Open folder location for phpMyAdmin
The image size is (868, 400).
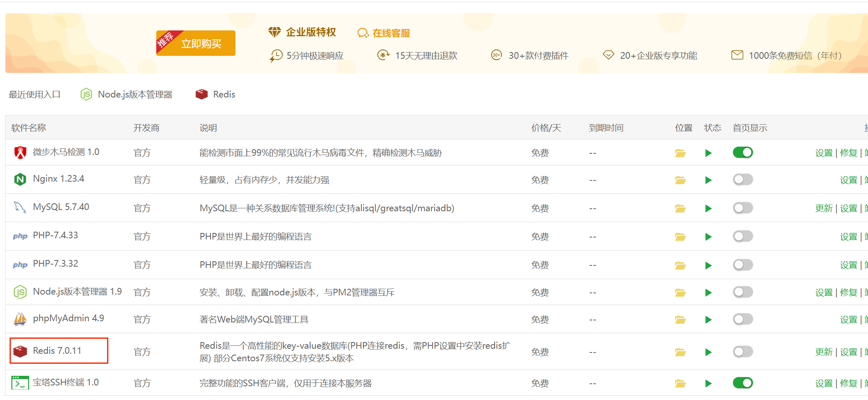pyautogui.click(x=680, y=320)
